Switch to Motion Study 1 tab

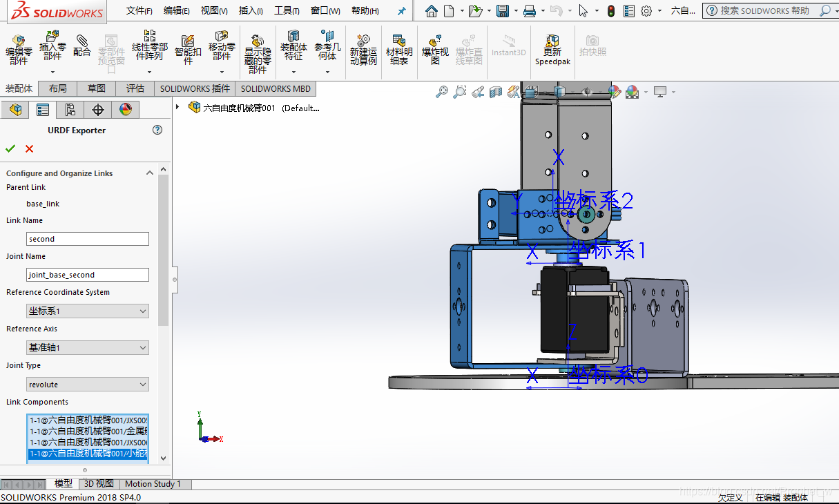tap(153, 484)
